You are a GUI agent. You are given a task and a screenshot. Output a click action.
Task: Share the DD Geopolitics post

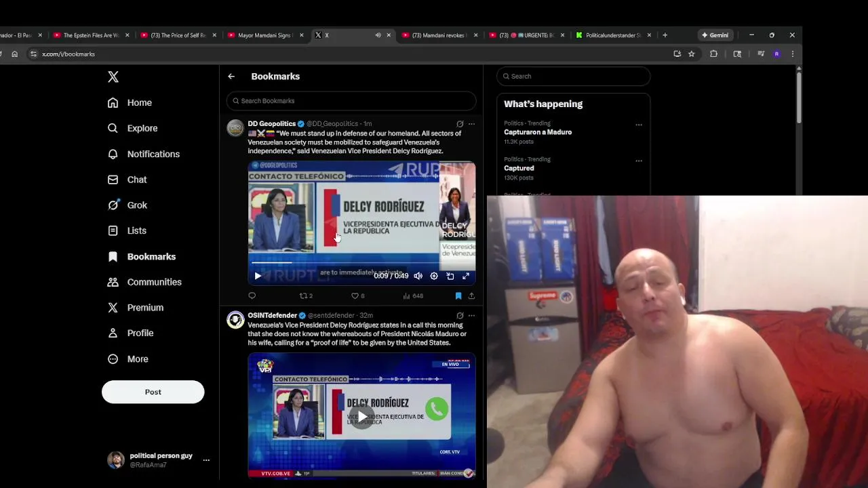[x=471, y=296]
